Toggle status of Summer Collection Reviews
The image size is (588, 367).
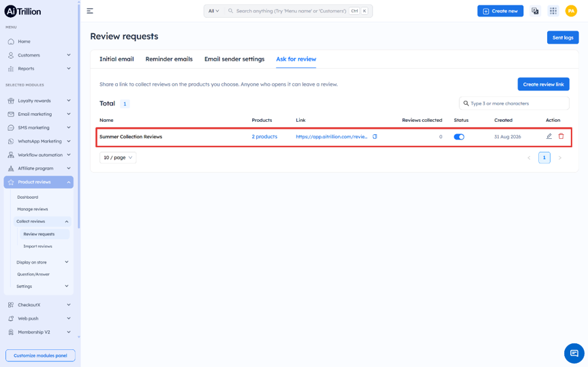click(x=459, y=136)
